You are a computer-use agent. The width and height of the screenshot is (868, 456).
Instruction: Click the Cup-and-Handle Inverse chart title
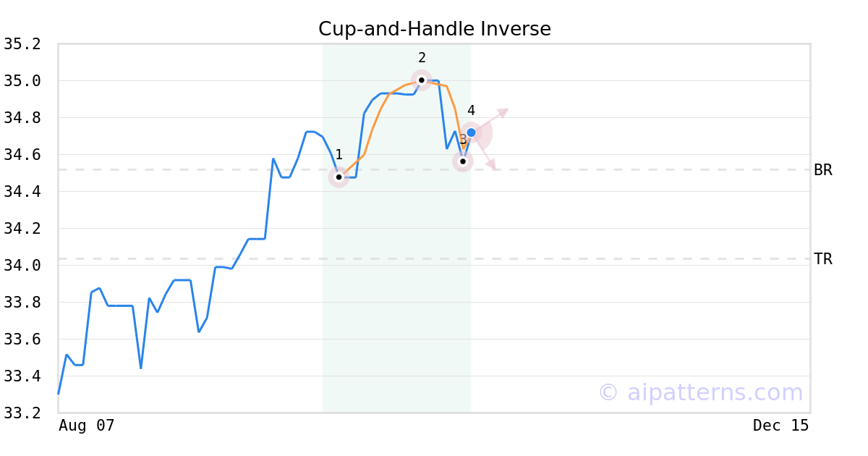[434, 29]
